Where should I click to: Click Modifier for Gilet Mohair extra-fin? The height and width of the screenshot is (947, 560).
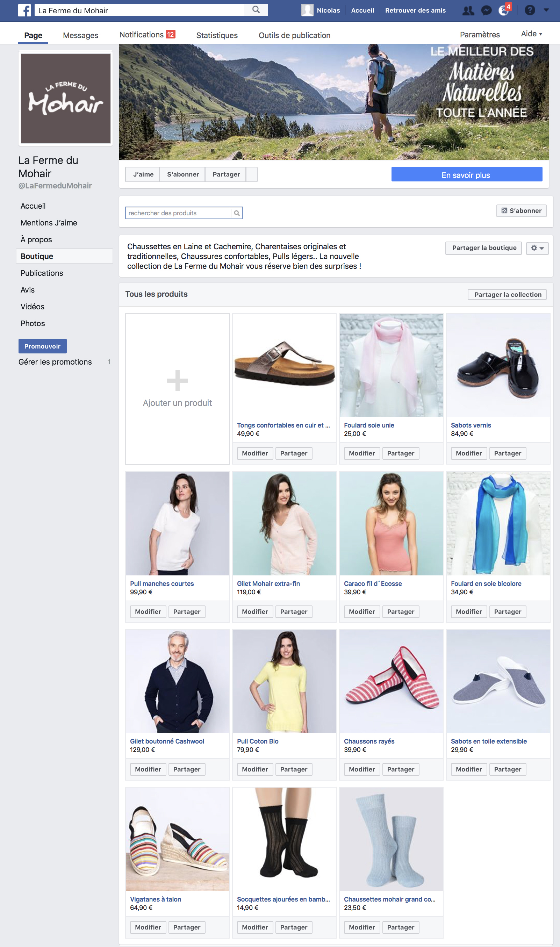(x=255, y=612)
